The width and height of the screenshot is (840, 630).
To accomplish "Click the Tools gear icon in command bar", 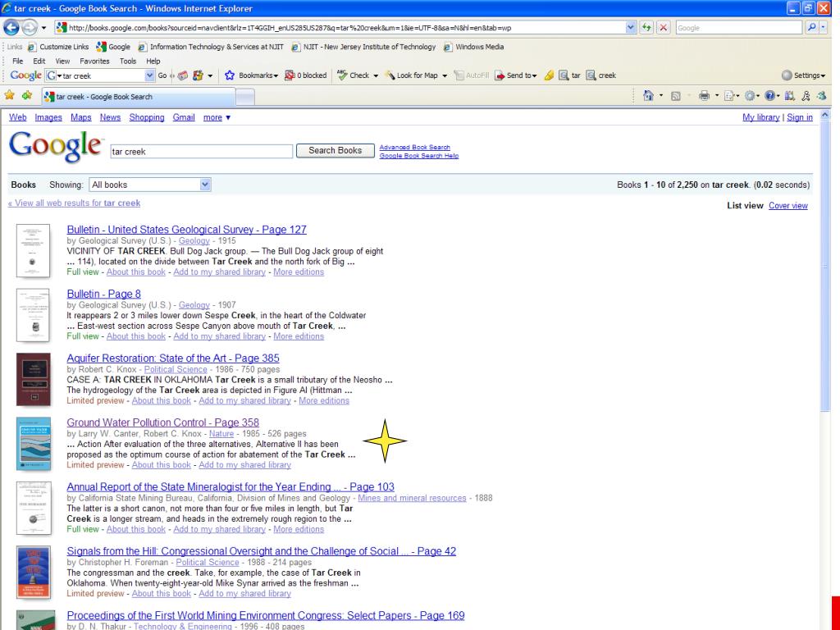I will click(x=750, y=96).
